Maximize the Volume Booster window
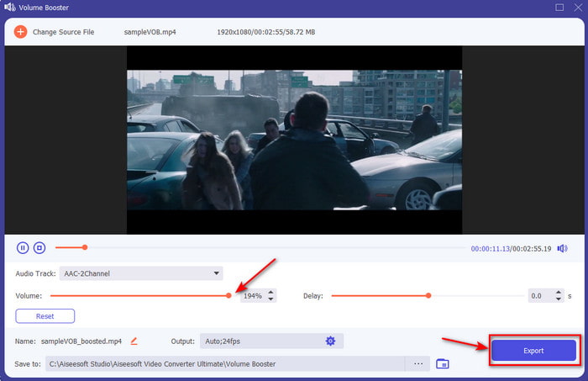This screenshot has height=381, width=588. point(559,8)
